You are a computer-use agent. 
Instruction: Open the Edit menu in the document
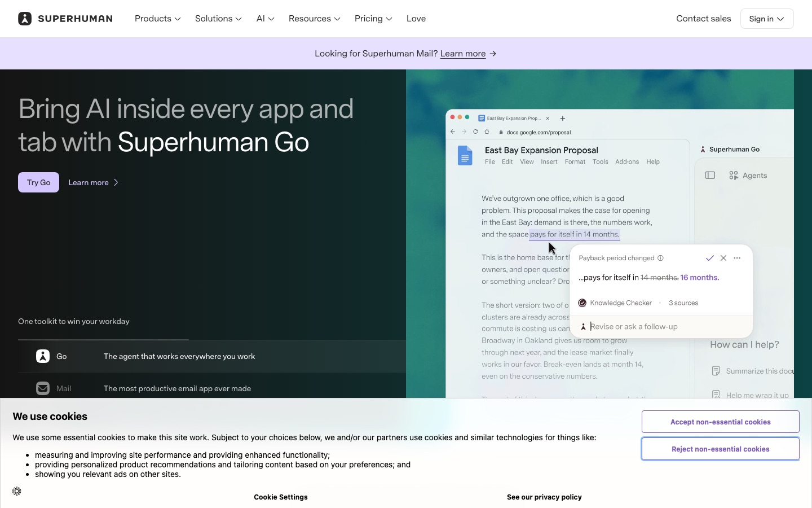tap(507, 162)
